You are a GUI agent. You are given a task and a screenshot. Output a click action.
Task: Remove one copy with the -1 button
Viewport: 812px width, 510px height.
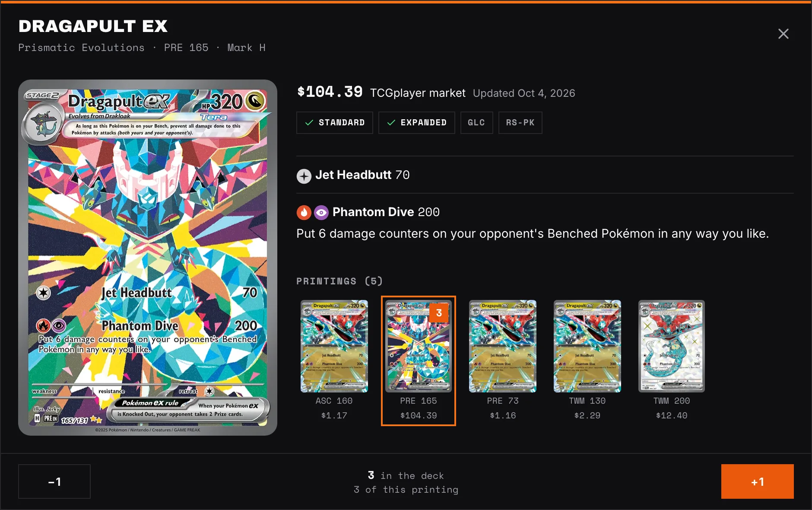click(x=54, y=481)
